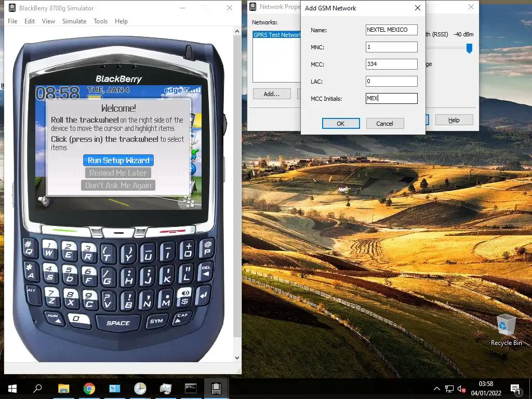Show hidden system tray icons
This screenshot has width=532, height=399.
[x=437, y=389]
